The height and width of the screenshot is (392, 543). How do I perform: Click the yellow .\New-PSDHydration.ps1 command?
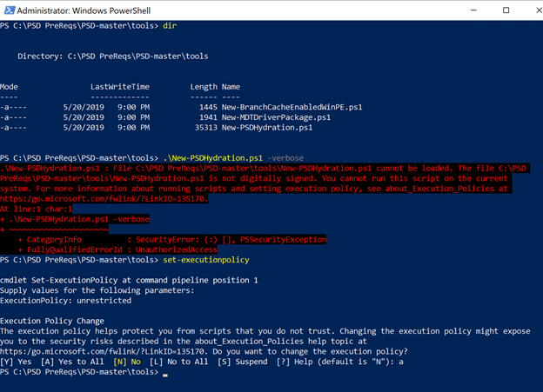[212, 158]
